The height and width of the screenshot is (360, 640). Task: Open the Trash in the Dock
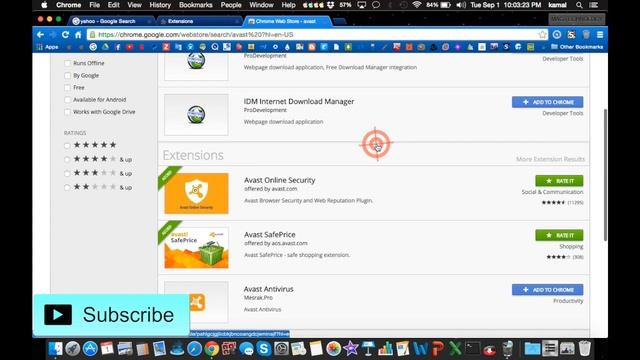point(584,349)
